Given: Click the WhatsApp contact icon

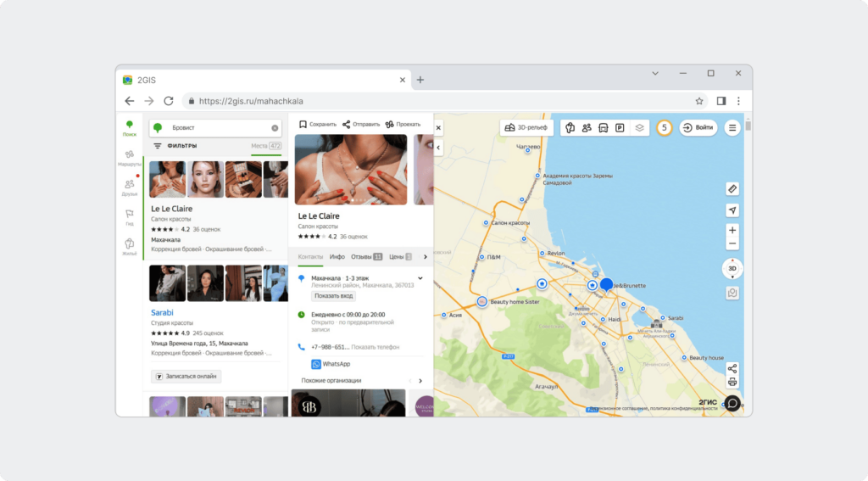Looking at the screenshot, I should point(316,364).
